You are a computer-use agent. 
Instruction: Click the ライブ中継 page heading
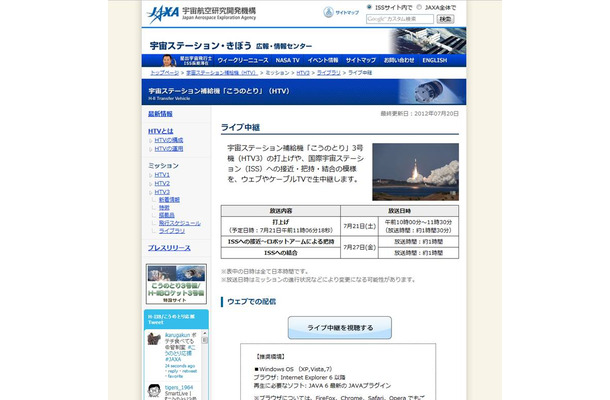pyautogui.click(x=240, y=127)
